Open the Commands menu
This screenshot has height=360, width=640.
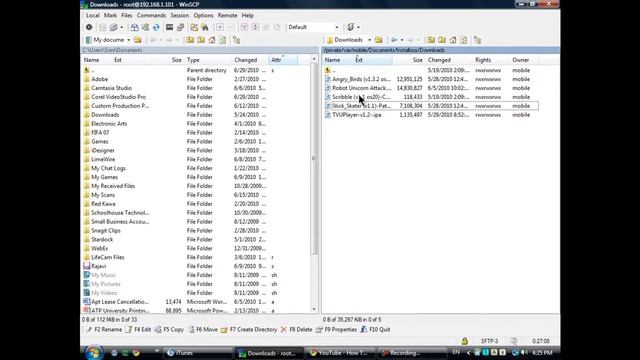(x=151, y=15)
